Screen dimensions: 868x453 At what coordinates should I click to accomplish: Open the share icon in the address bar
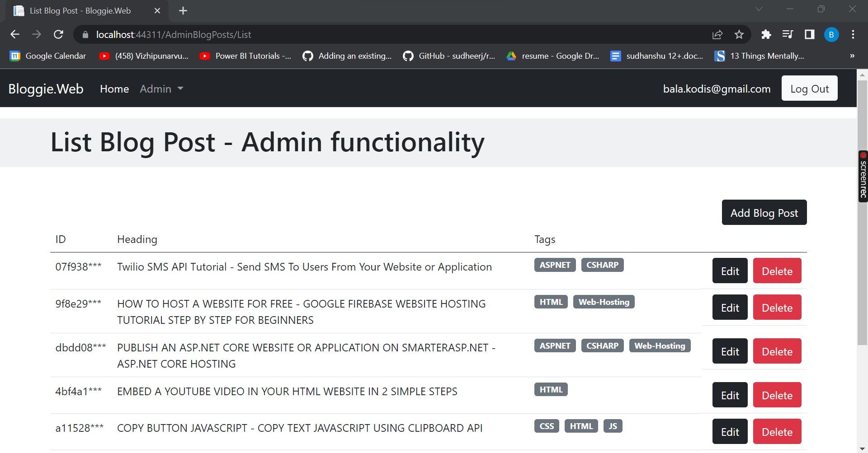tap(718, 34)
